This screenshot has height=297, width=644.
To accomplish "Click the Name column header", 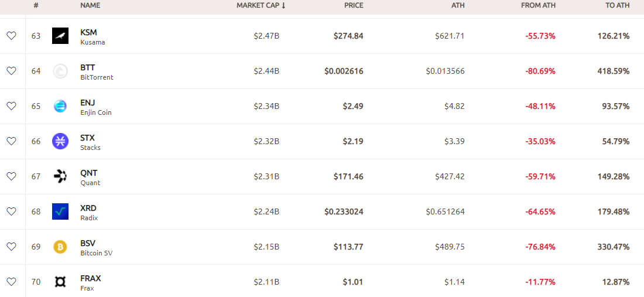I will click(90, 5).
